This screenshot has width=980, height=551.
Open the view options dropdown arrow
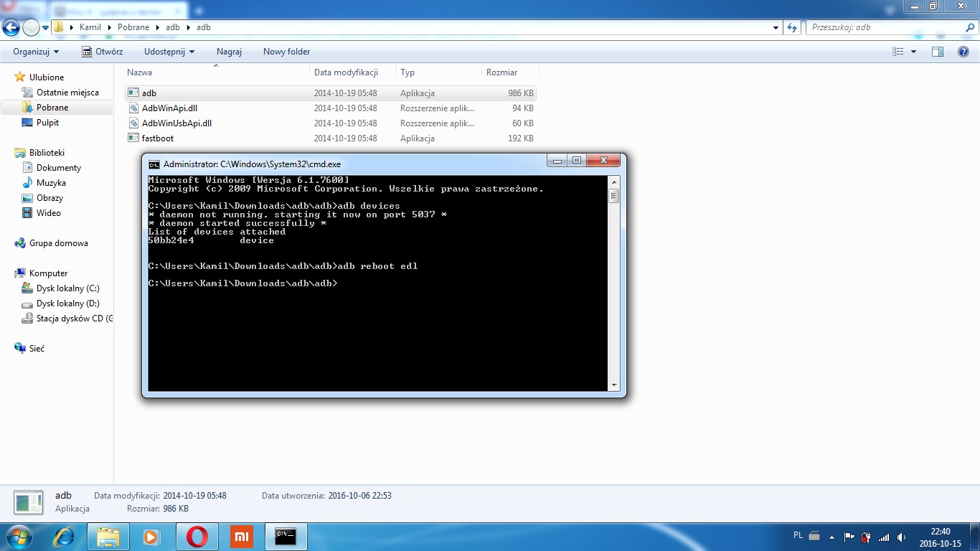pos(913,52)
